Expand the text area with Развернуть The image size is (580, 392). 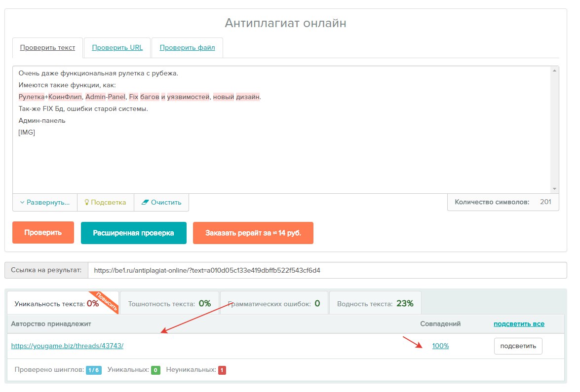click(x=45, y=203)
